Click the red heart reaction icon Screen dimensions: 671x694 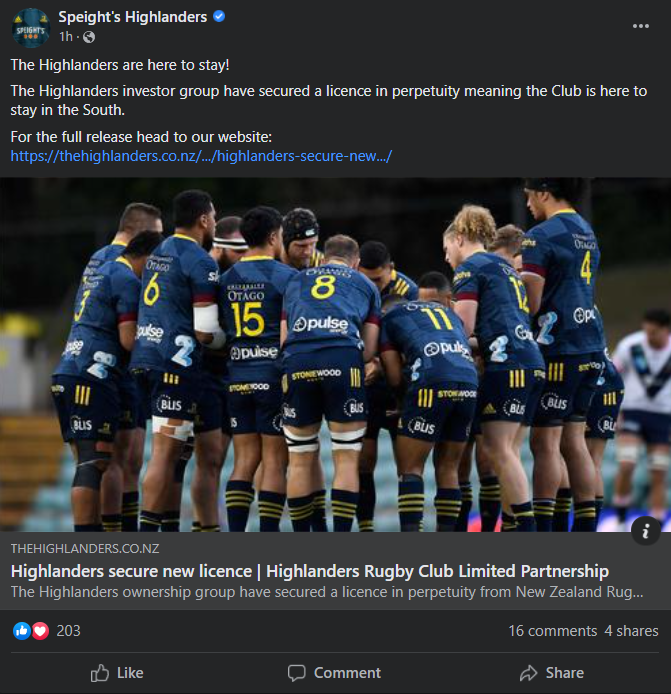[40, 631]
